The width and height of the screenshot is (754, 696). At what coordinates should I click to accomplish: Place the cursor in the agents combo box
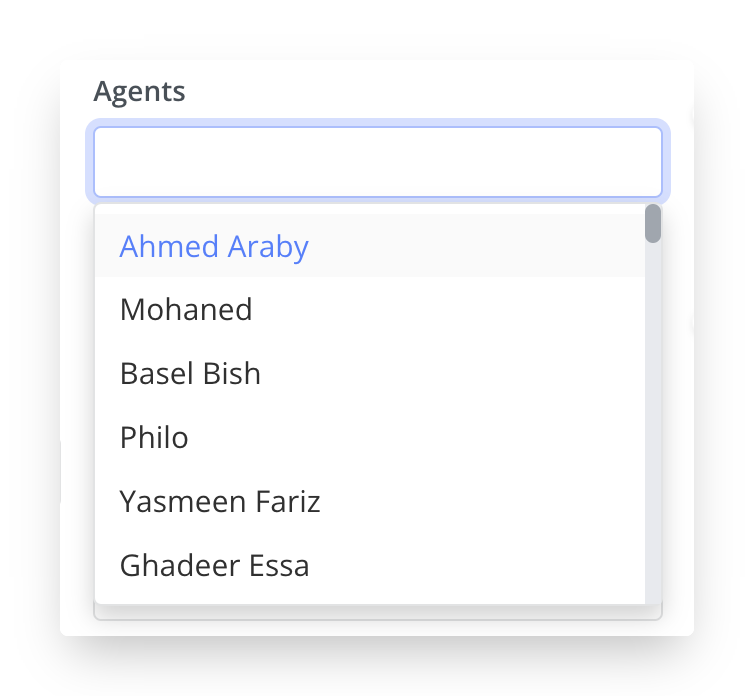click(377, 162)
